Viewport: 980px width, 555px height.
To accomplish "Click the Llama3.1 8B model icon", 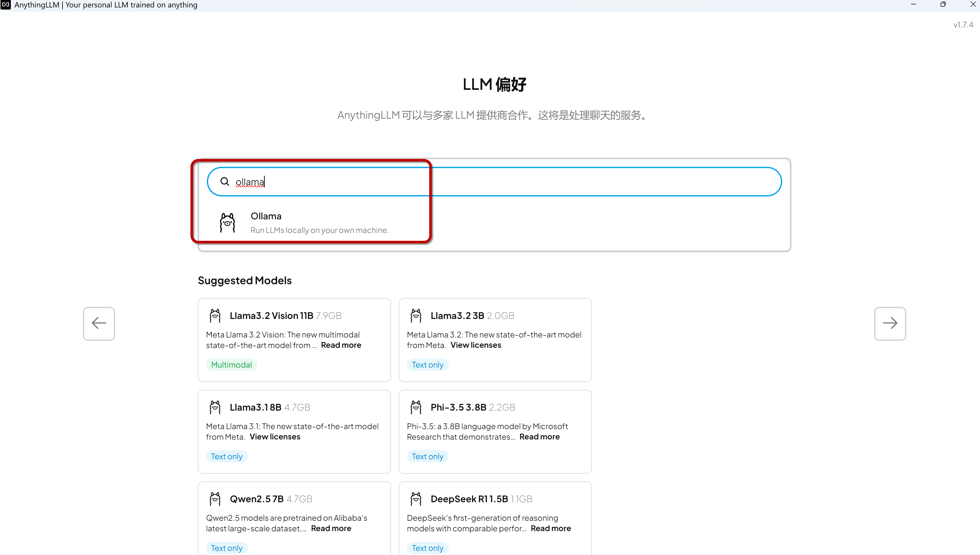I will (215, 407).
